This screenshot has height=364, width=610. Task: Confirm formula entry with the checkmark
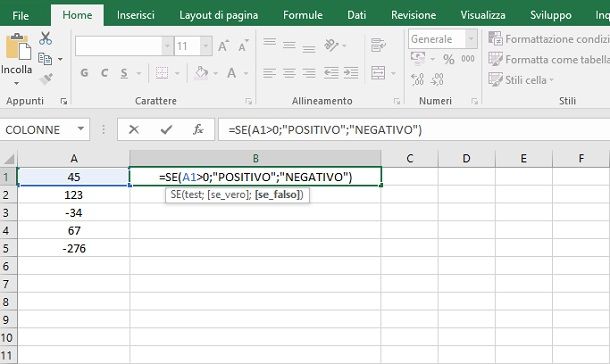166,130
